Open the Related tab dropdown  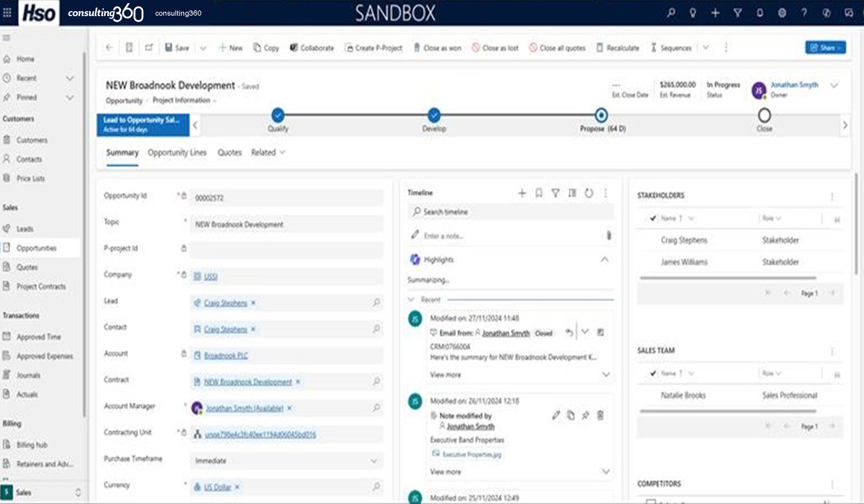click(x=268, y=152)
